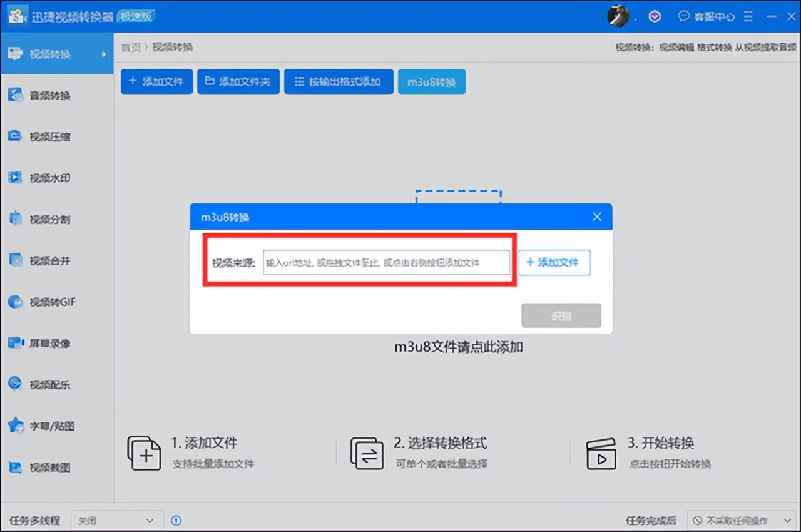Click the info icon in the status bar
Viewport: 801px width, 532px height.
pyautogui.click(x=176, y=520)
